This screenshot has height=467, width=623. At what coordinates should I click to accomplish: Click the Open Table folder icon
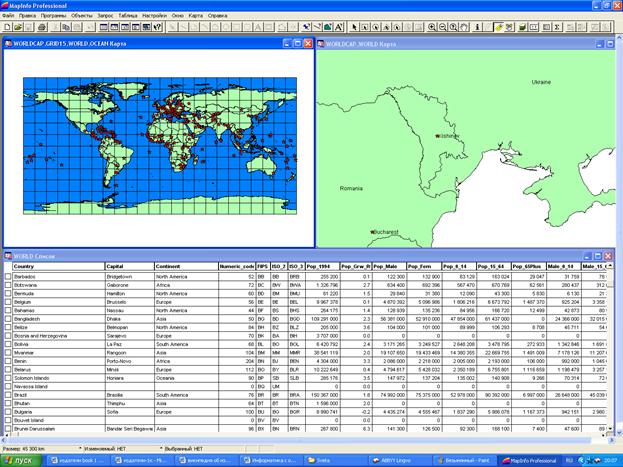pyautogui.click(x=17, y=28)
